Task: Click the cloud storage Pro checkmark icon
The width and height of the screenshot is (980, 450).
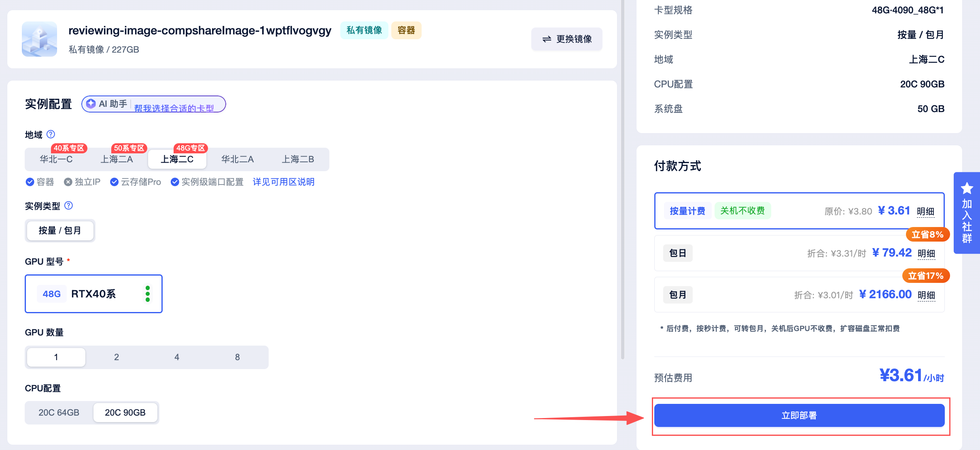Action: coord(115,182)
